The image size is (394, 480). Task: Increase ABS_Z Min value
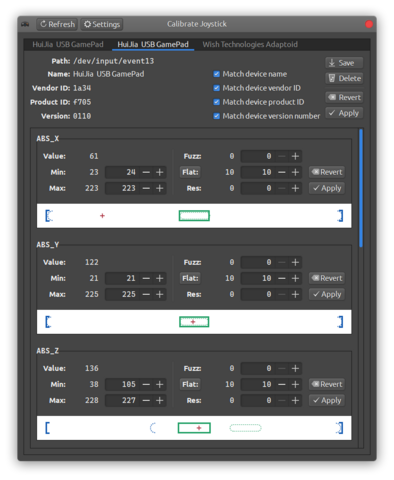click(160, 384)
